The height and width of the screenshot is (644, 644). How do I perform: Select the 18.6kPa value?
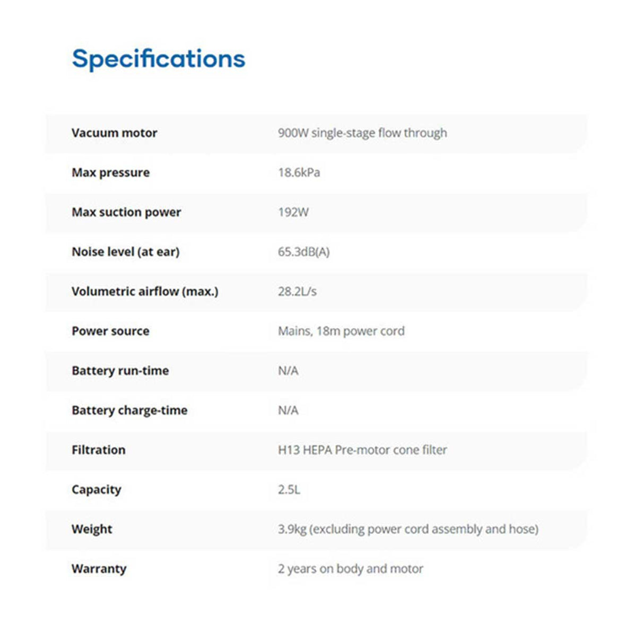tap(299, 172)
